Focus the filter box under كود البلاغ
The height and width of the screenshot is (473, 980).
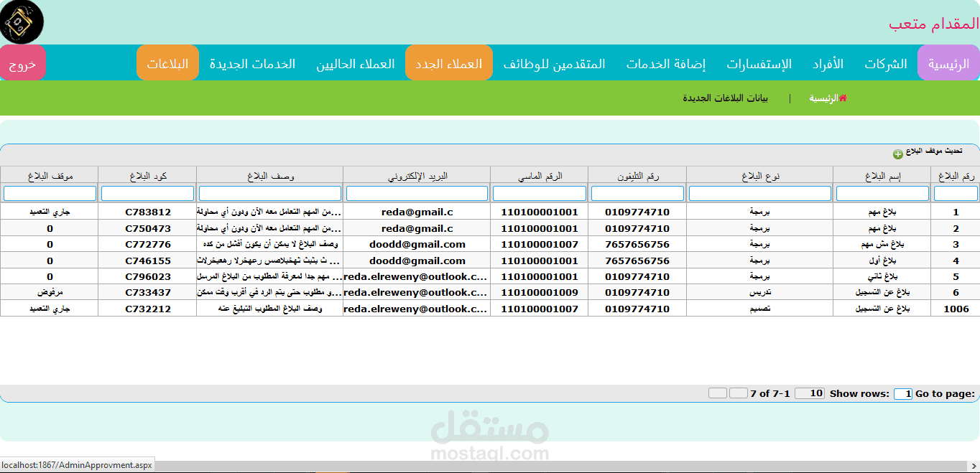click(x=147, y=194)
